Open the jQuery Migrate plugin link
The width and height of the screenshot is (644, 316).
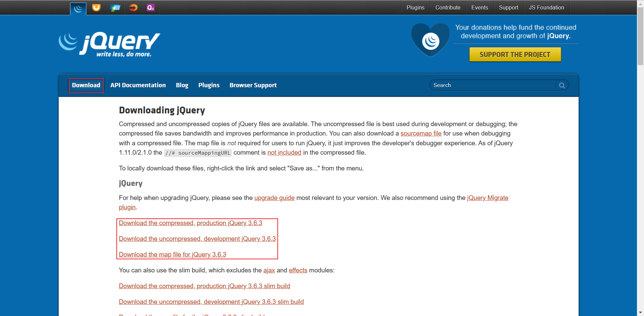click(x=488, y=198)
